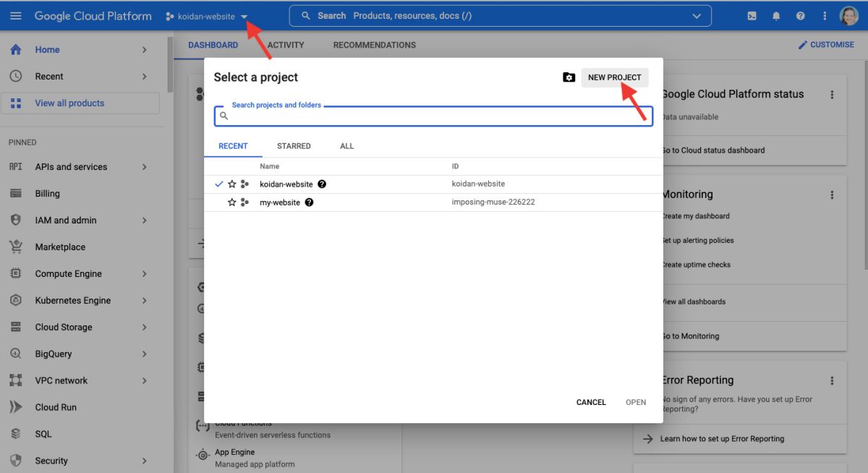This screenshot has width=868, height=473.
Task: Expand BigQuery submenu chevron
Action: pos(145,354)
